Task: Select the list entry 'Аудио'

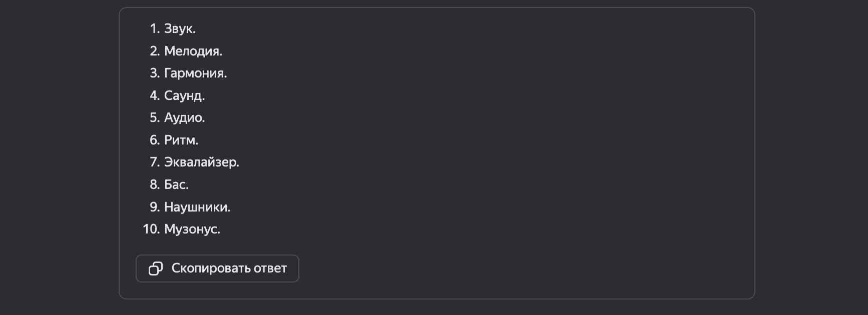Action: [184, 118]
